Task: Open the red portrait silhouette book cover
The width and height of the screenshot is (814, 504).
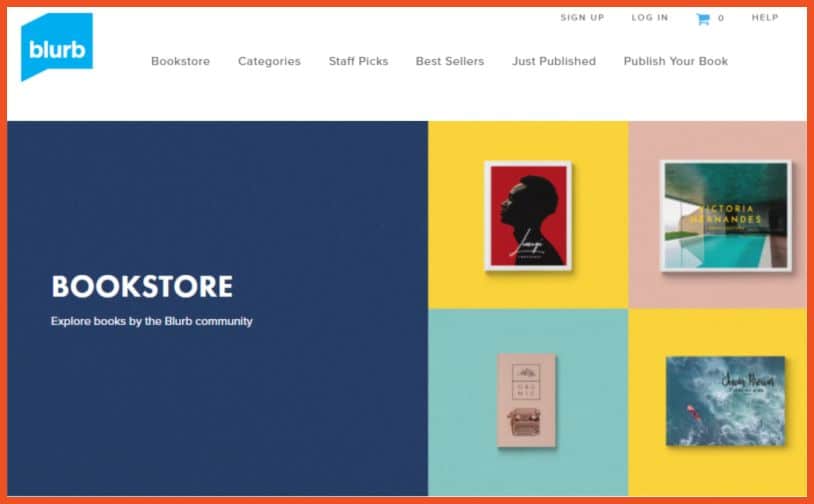Action: tap(528, 215)
